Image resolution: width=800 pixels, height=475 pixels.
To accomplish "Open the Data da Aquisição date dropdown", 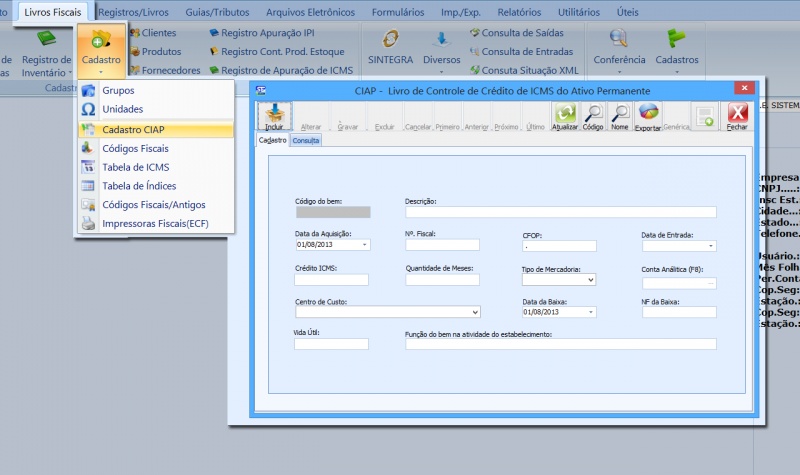I will 364,244.
